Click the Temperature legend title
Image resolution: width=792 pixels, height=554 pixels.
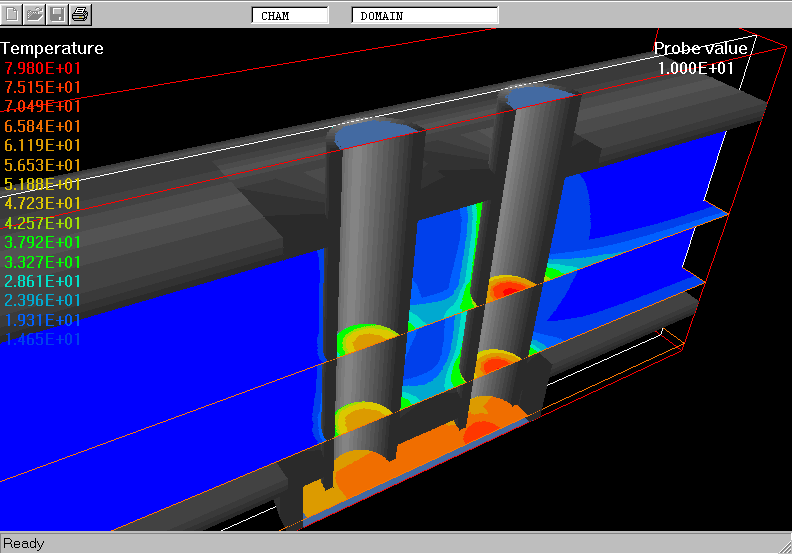click(52, 48)
